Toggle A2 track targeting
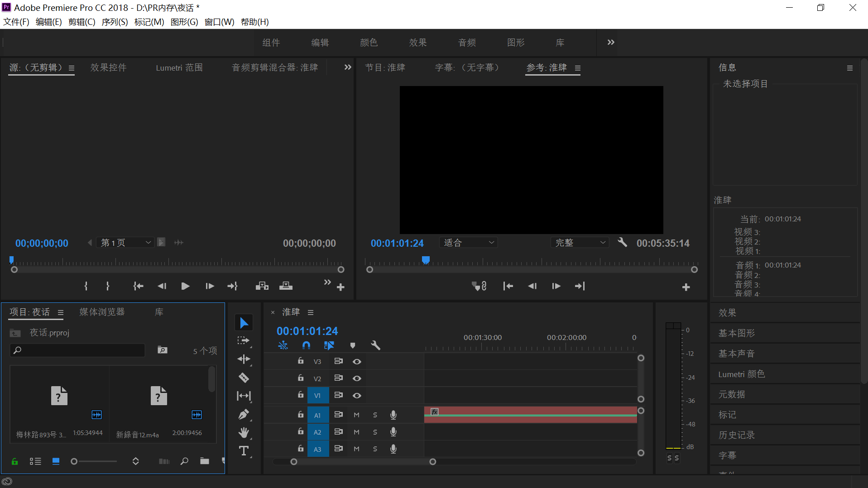Viewport: 868px width, 488px height. tap(318, 432)
